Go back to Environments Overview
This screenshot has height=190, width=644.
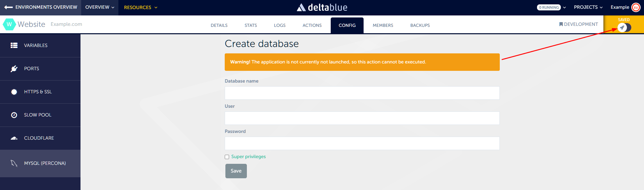41,7
